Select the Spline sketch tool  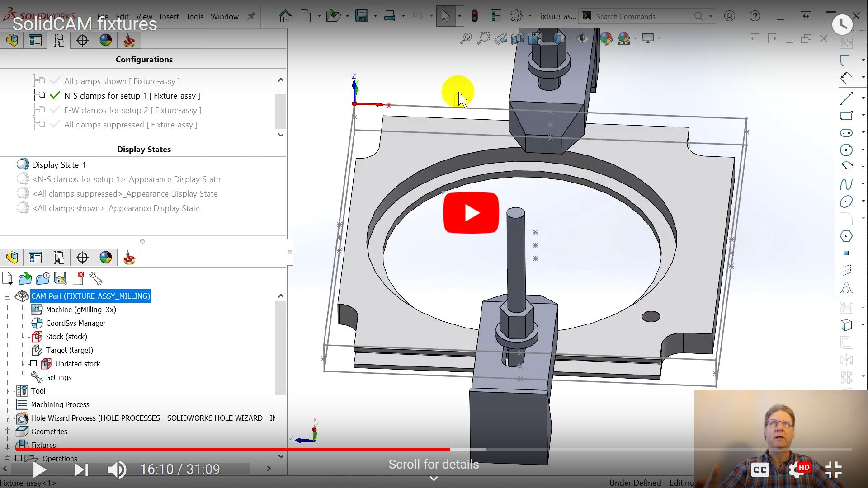(846, 184)
